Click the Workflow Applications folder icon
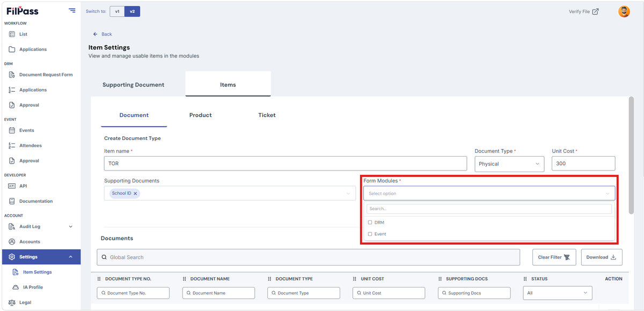Screen dimensions: 644x311 [x=12, y=49]
